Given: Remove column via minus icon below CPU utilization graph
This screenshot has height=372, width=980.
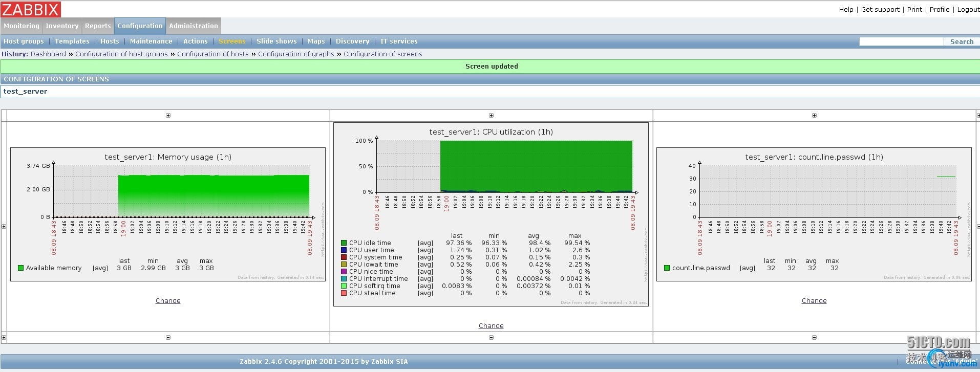Looking at the screenshot, I should pos(491,338).
